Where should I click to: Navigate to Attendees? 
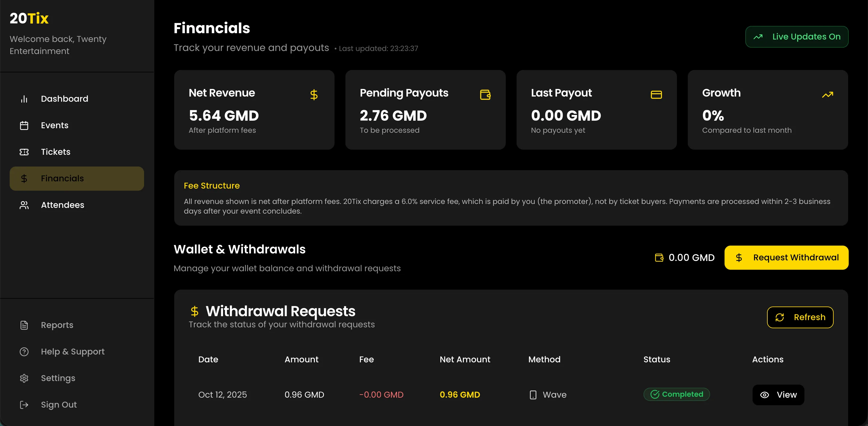point(77,205)
